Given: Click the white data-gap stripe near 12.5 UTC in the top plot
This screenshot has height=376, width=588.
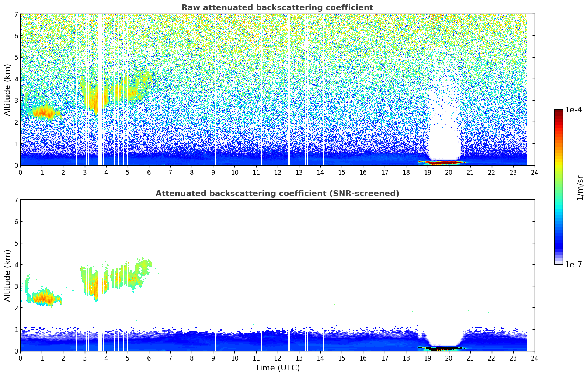Looking at the screenshot, I should pyautogui.click(x=289, y=90).
